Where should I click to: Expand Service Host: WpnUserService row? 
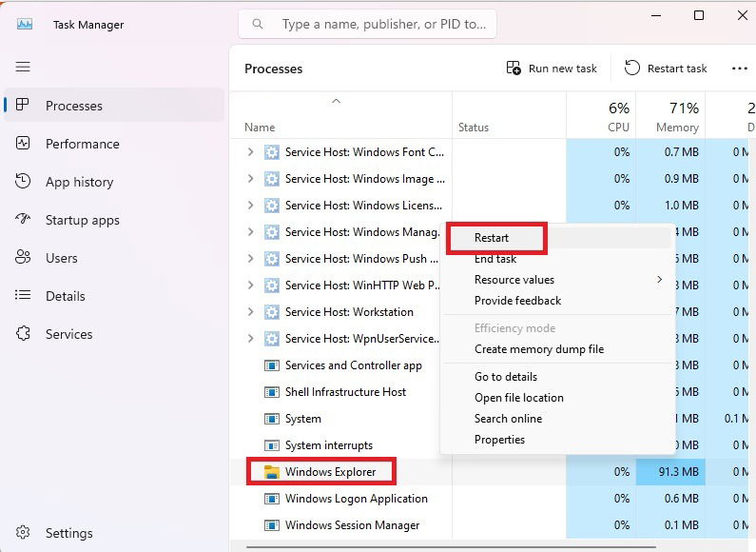(250, 338)
